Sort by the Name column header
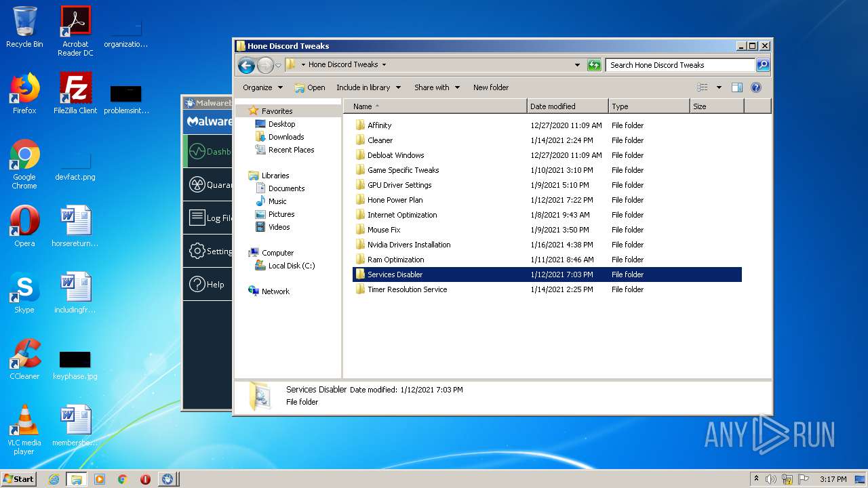 coord(435,106)
